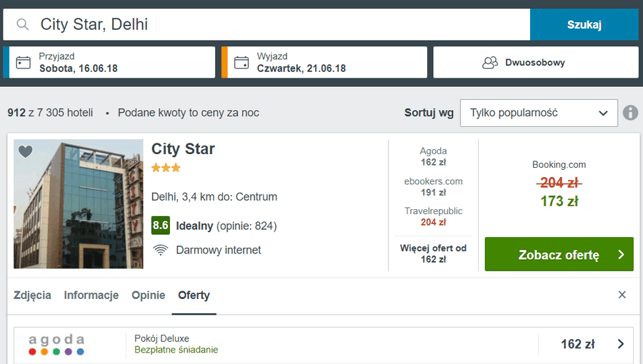Open the Dwuosobowy room type selector
Viewport: 643px width, 364px height.
pos(536,62)
